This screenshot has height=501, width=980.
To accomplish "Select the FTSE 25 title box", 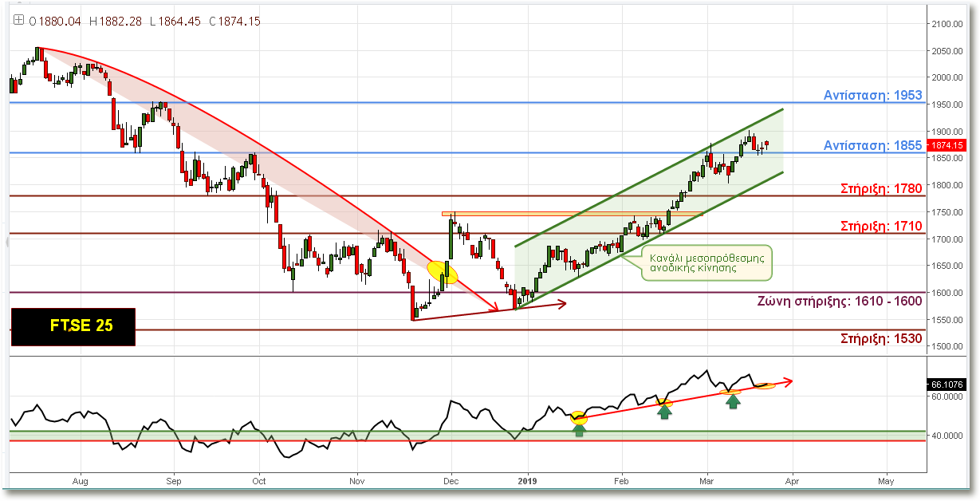I will pyautogui.click(x=73, y=326).
